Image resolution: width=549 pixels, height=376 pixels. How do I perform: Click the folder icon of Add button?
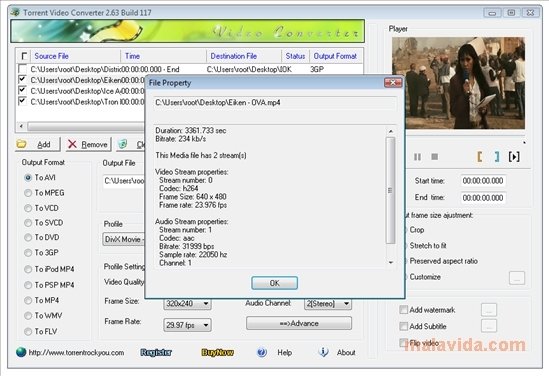tap(22, 144)
